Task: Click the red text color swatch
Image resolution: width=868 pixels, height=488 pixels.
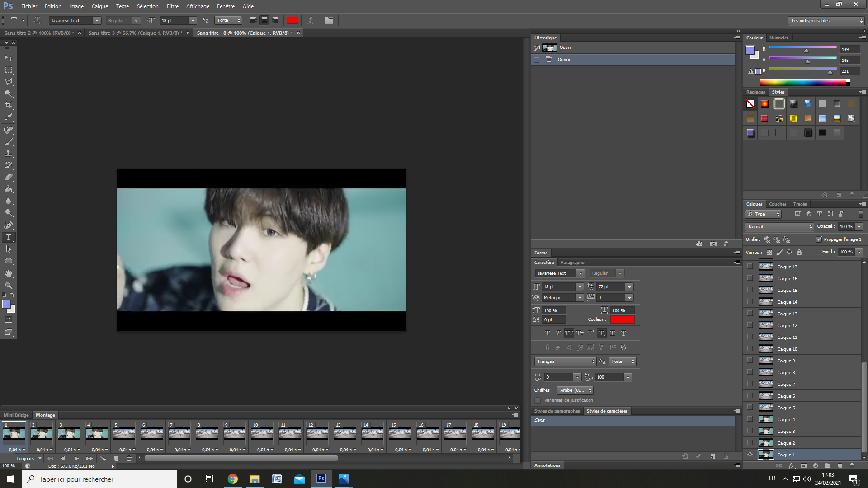Action: 292,20
